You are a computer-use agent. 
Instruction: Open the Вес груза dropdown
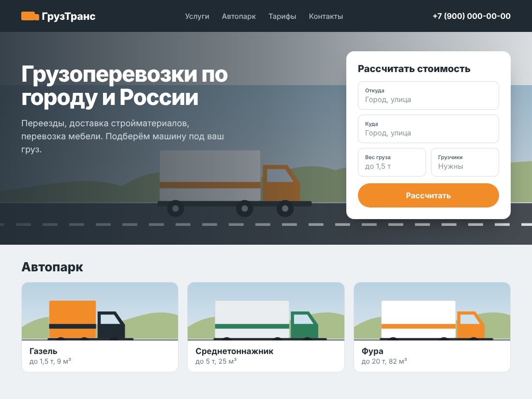pos(392,162)
